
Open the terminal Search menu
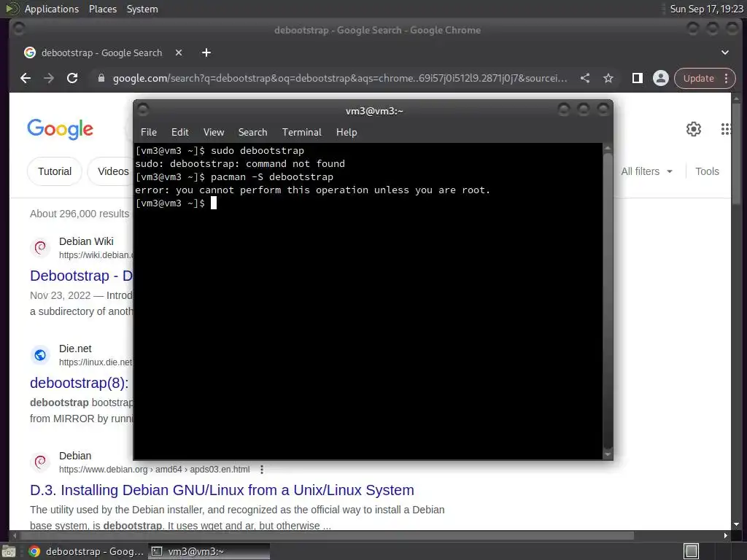[253, 133]
